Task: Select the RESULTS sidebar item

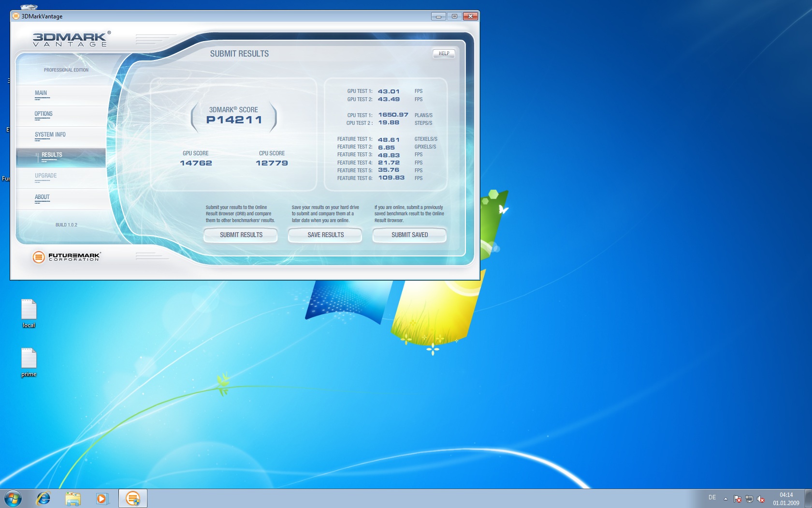Action: 60,158
